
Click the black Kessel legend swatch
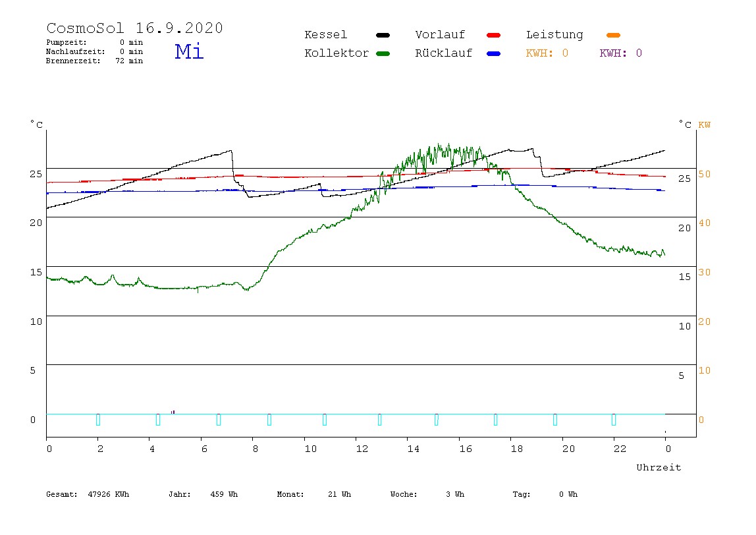click(x=383, y=35)
